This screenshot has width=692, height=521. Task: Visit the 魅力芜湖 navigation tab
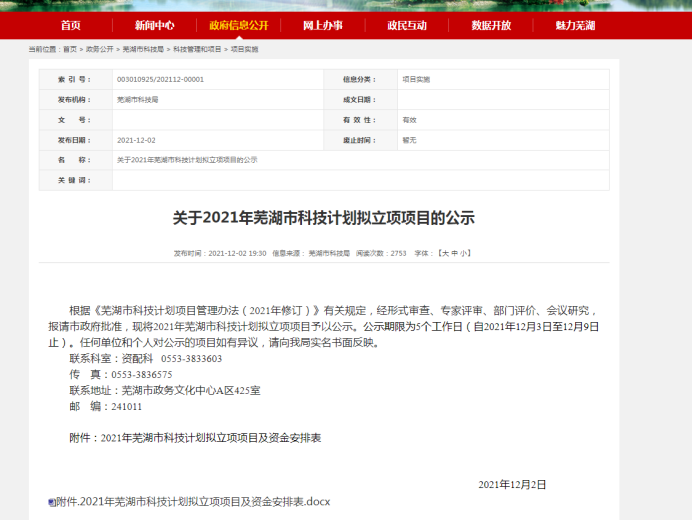click(574, 25)
